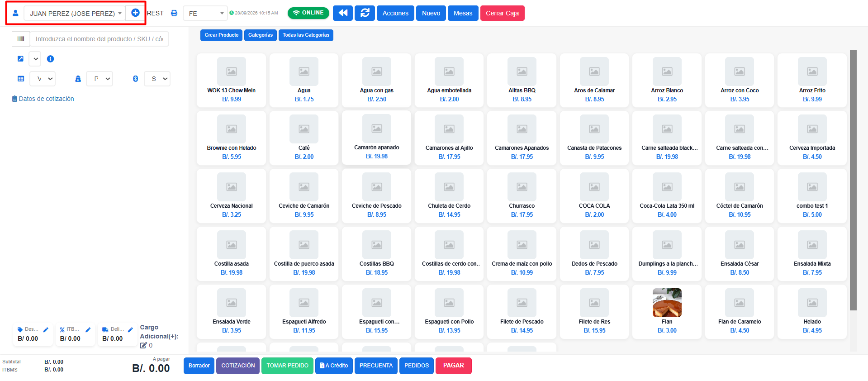868x381 pixels.
Task: Click the Borrador button
Action: 199,366
